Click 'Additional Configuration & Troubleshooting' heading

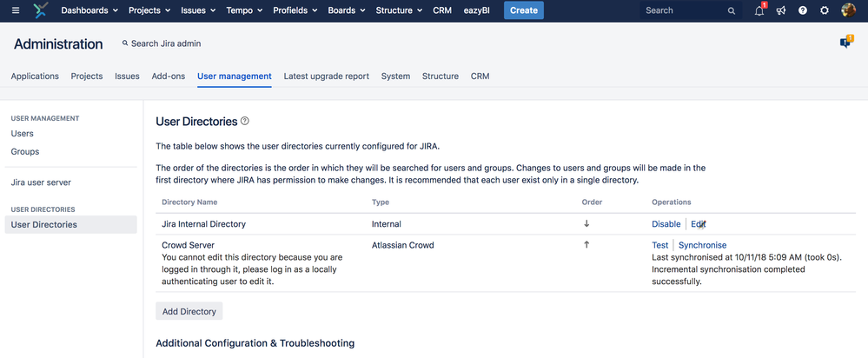[x=255, y=343]
